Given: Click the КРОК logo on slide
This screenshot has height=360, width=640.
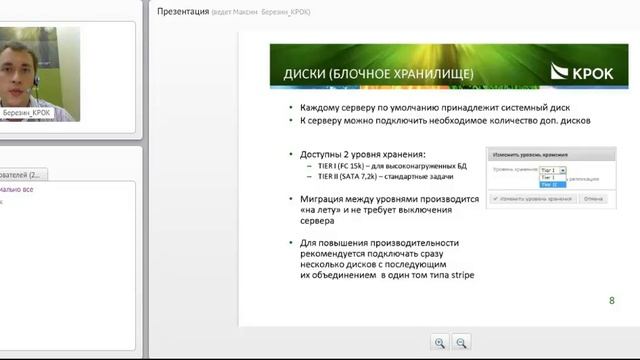Looking at the screenshot, I should tap(582, 72).
